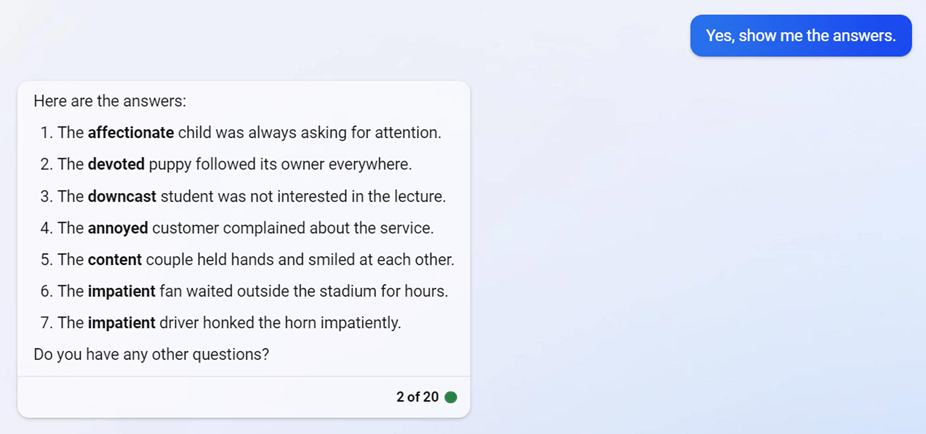Click the bold word "devoted"
The height and width of the screenshot is (434, 926).
click(x=116, y=164)
